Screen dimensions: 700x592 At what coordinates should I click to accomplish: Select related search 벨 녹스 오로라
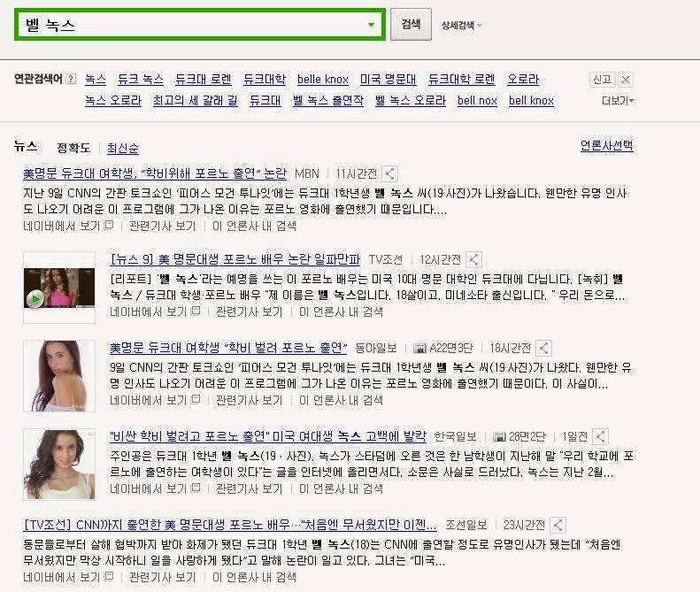[x=411, y=101]
